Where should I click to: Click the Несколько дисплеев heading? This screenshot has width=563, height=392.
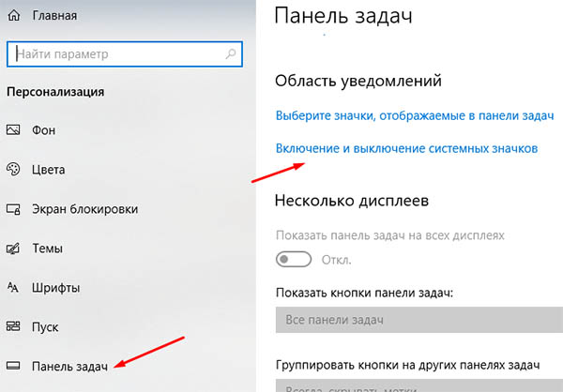[352, 201]
